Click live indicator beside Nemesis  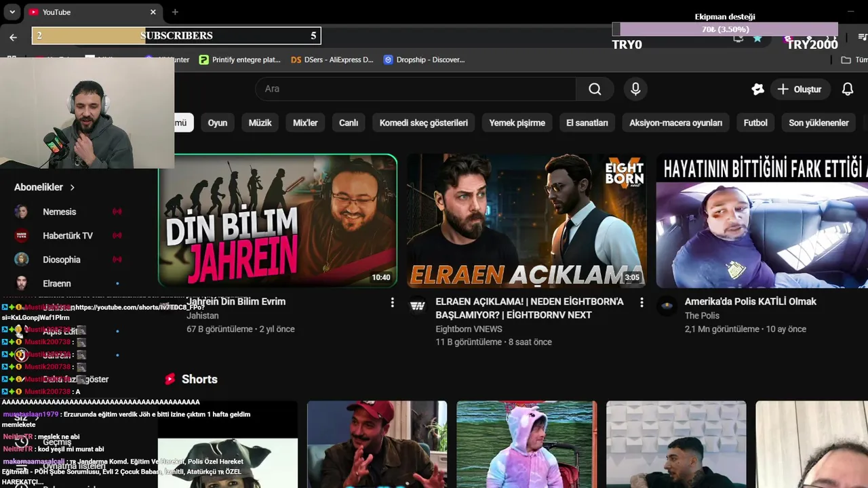[x=117, y=211]
